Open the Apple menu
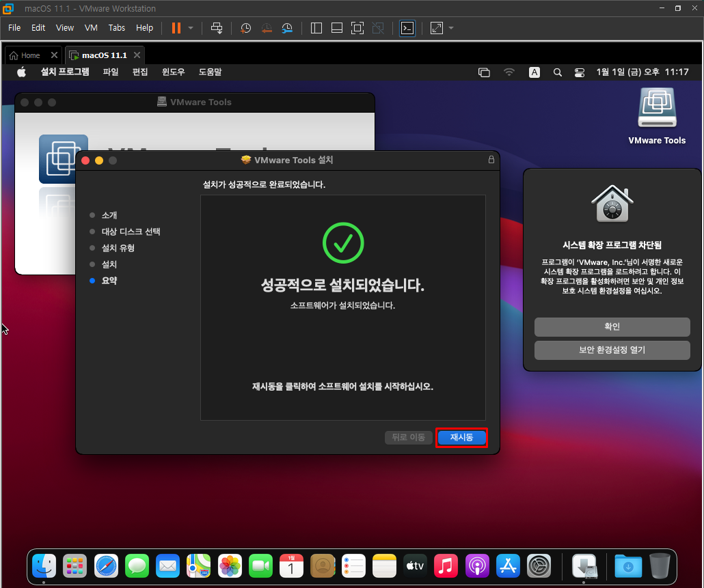The height and width of the screenshot is (588, 704). point(22,72)
